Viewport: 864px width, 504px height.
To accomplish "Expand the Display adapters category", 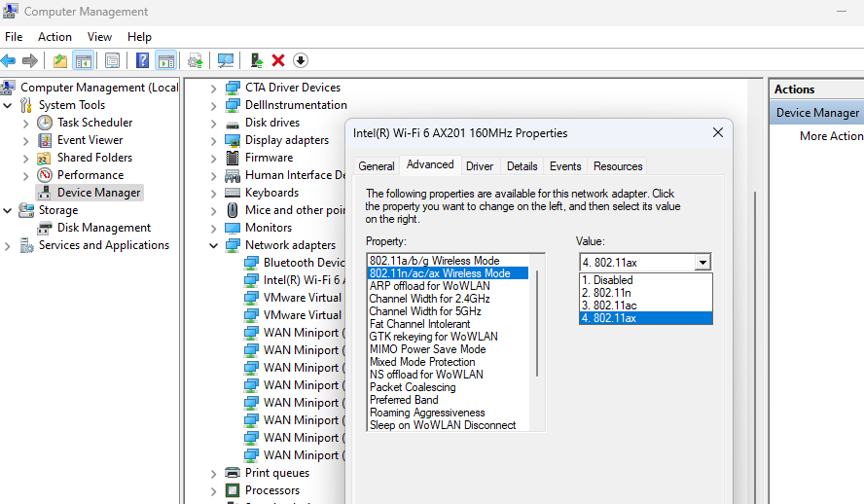I will click(214, 141).
